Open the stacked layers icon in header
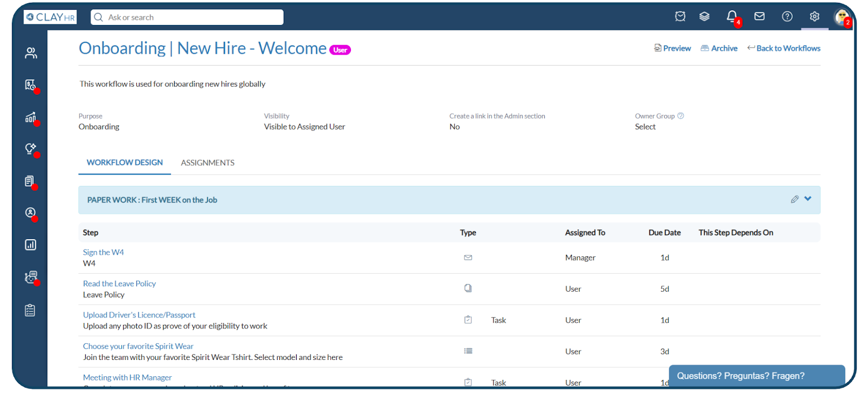Screen dimensions: 868x393 click(x=704, y=17)
